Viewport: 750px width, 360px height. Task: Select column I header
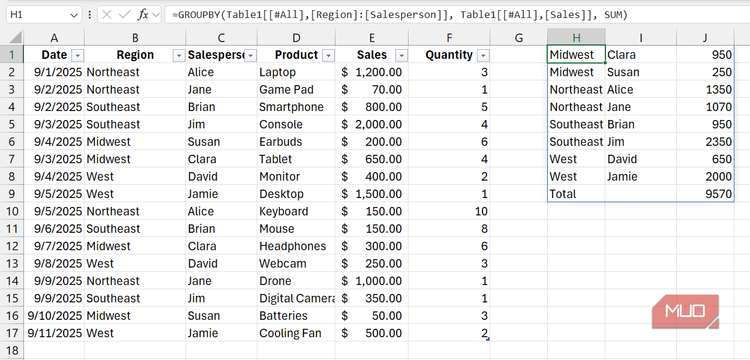point(641,38)
